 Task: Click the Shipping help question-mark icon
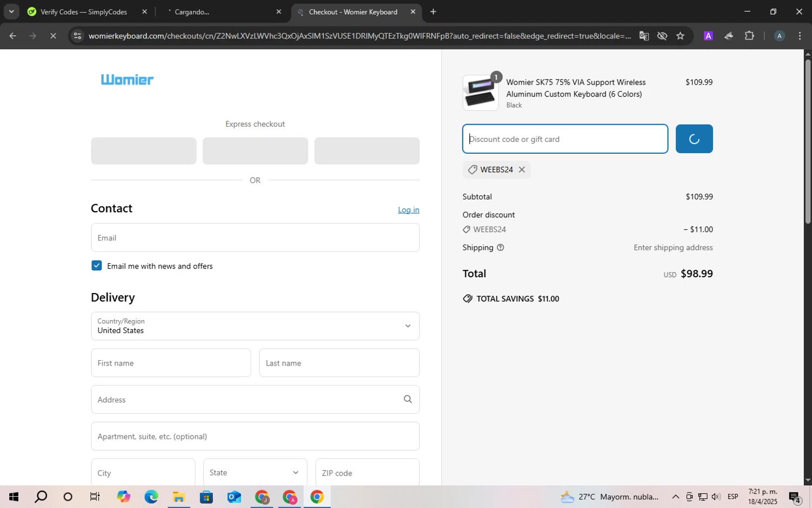(x=500, y=248)
